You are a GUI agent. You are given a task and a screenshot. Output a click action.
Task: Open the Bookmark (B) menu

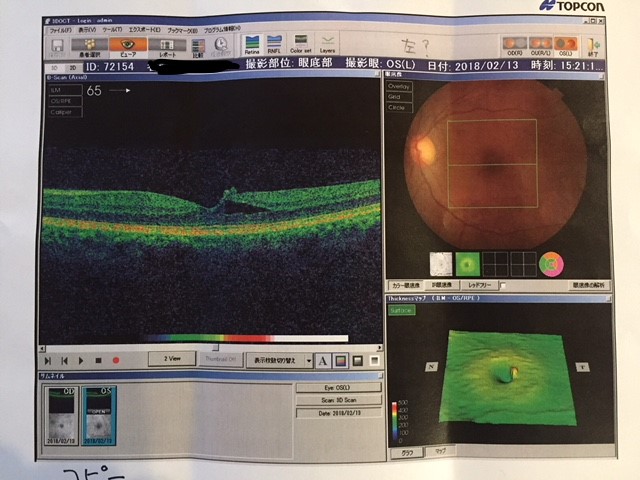[182, 30]
